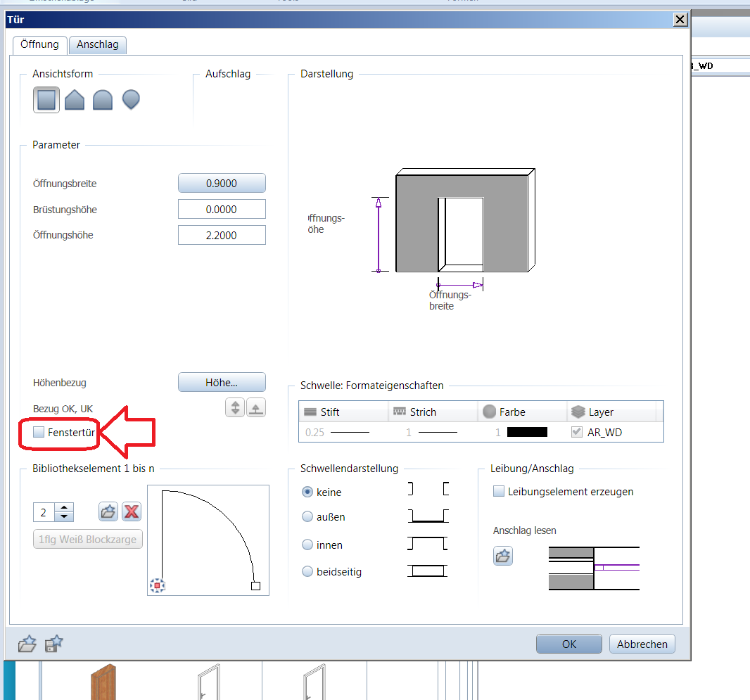The image size is (750, 700).
Task: Click the black Farbe color swatch
Action: [526, 433]
